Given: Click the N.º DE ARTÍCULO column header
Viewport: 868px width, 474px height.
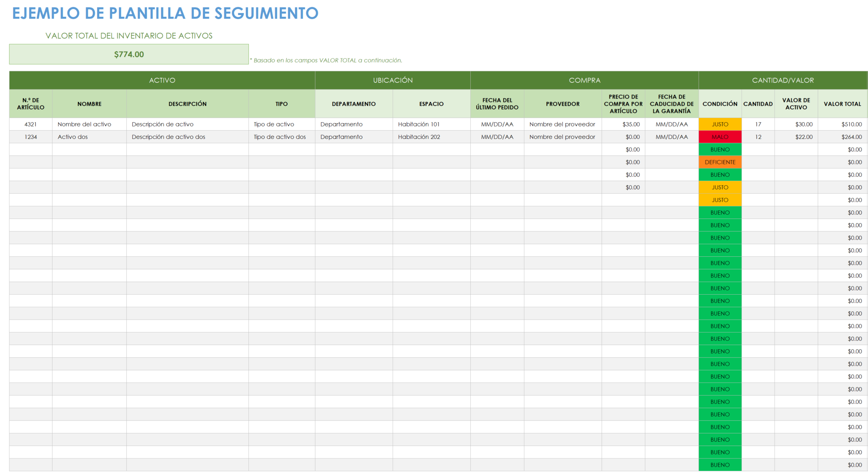Looking at the screenshot, I should [x=31, y=104].
